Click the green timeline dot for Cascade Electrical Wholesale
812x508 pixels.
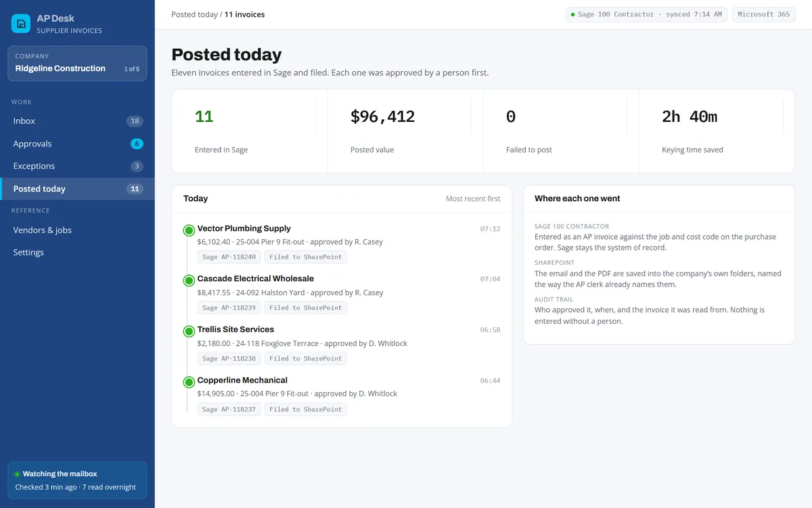tap(189, 280)
